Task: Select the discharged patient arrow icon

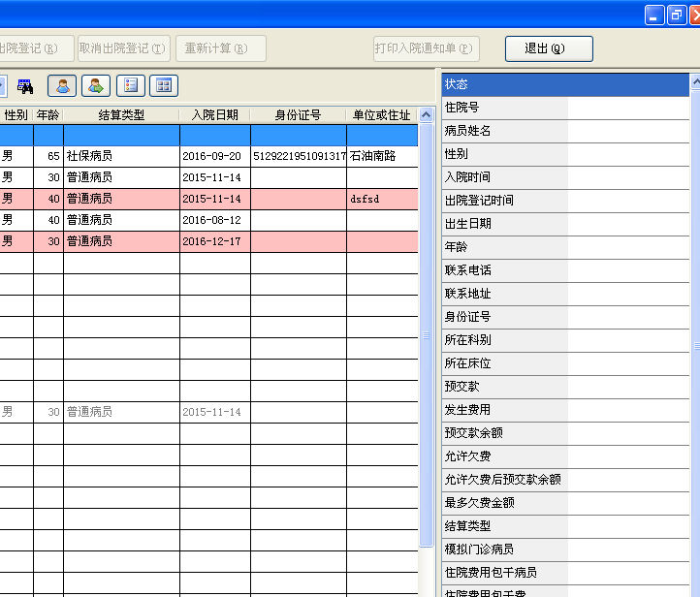Action: click(96, 85)
